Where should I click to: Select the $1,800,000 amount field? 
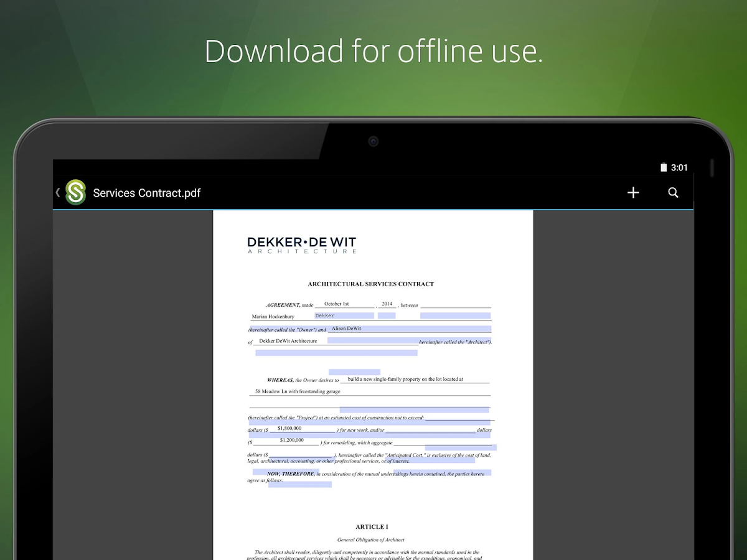pos(303,429)
